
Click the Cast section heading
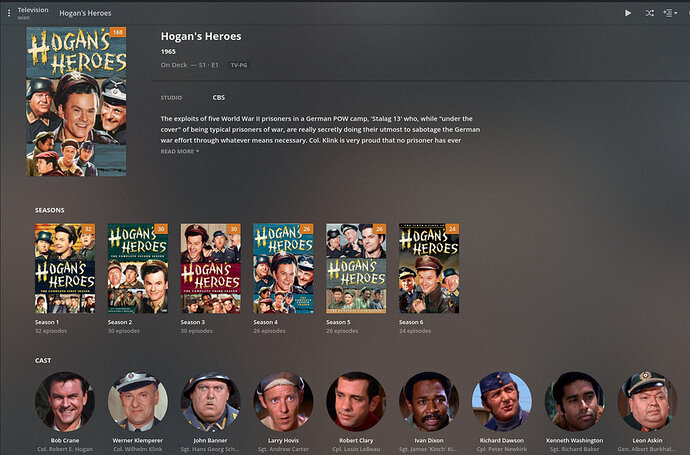[x=43, y=360]
